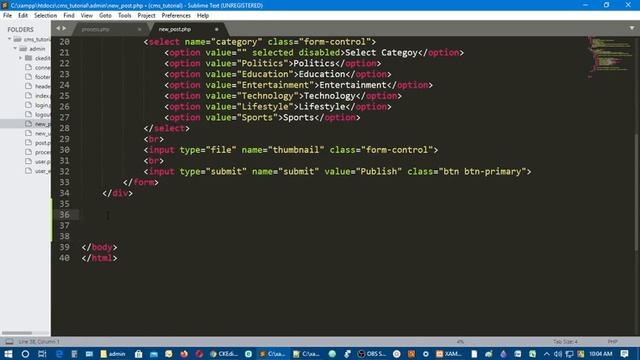Viewport: 640px width, 360px height.
Task: Open the Help menu
Action: click(x=203, y=16)
